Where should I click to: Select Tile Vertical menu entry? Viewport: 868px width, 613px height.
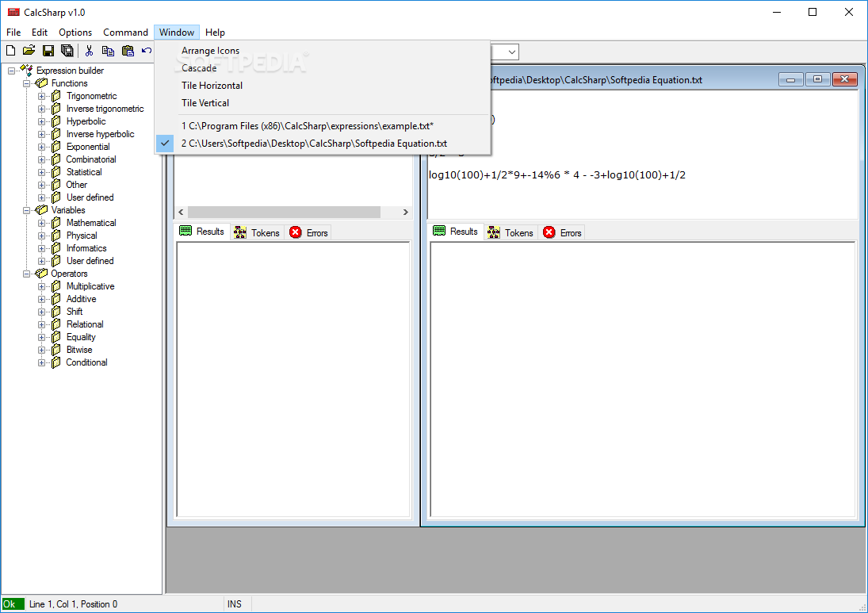click(322, 103)
